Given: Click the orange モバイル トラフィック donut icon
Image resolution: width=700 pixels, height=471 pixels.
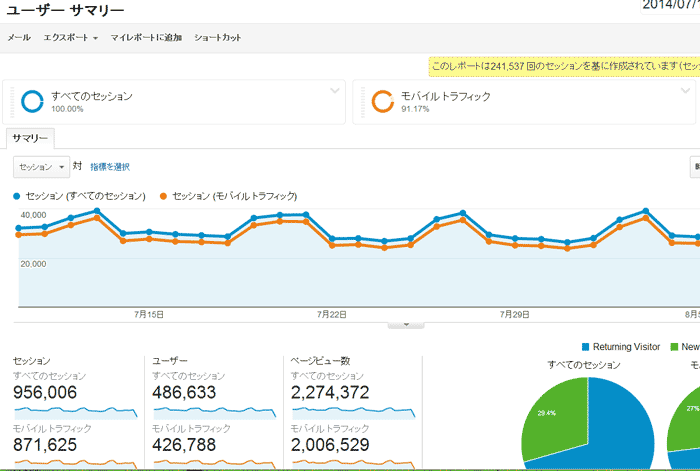Looking at the screenshot, I should (381, 101).
